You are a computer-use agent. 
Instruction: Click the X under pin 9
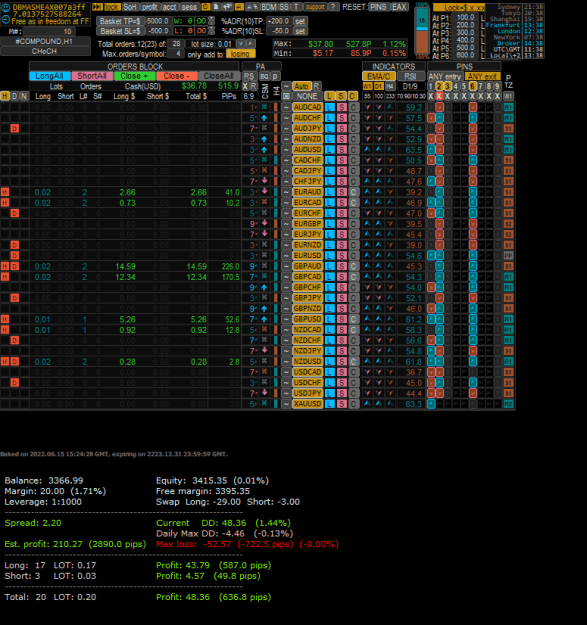(497, 96)
